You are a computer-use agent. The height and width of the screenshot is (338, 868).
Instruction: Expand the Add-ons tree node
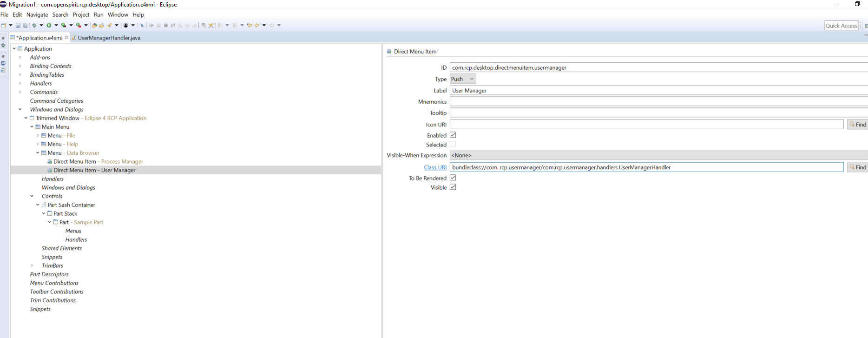point(20,57)
